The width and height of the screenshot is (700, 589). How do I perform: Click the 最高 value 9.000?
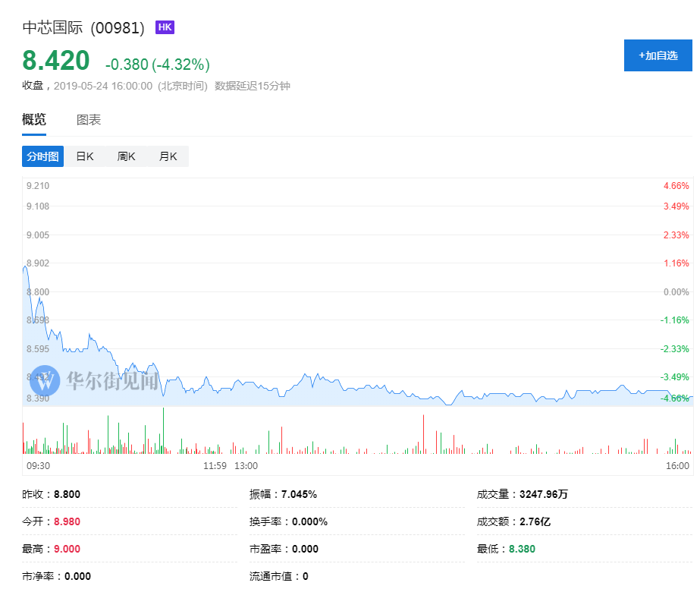click(67, 549)
